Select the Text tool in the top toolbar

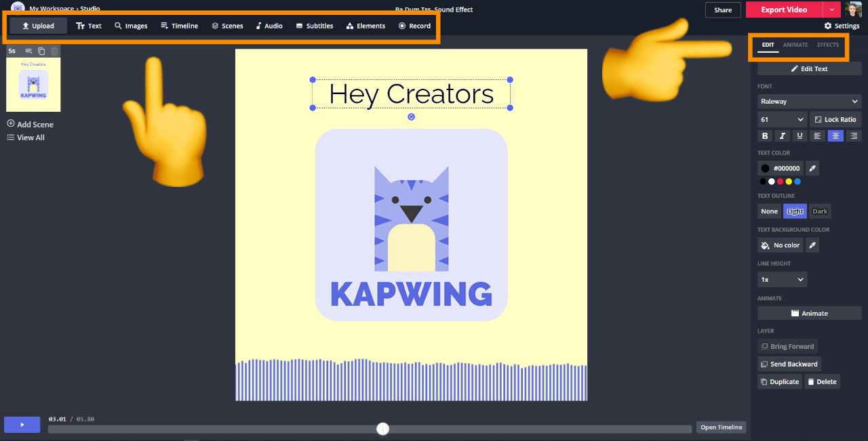click(x=89, y=26)
